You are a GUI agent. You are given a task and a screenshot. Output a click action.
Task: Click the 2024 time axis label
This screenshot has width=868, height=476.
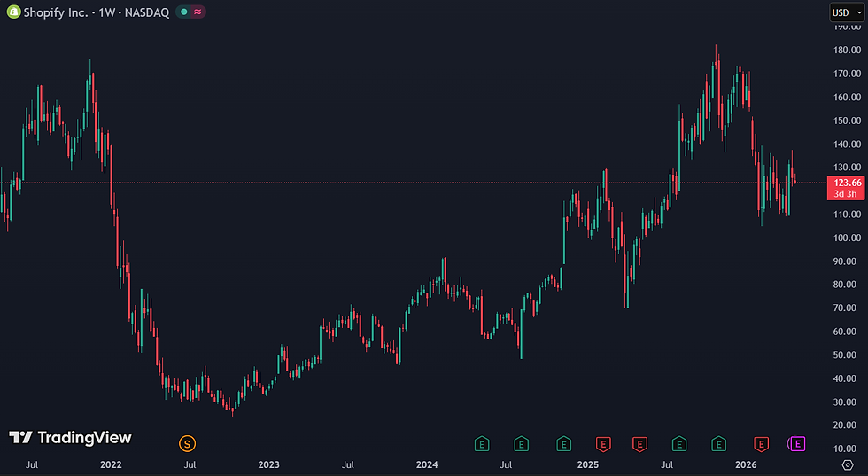click(427, 464)
